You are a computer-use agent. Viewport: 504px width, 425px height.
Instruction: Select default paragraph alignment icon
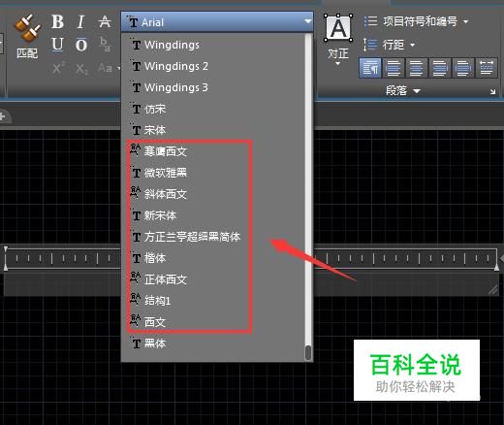[370, 68]
